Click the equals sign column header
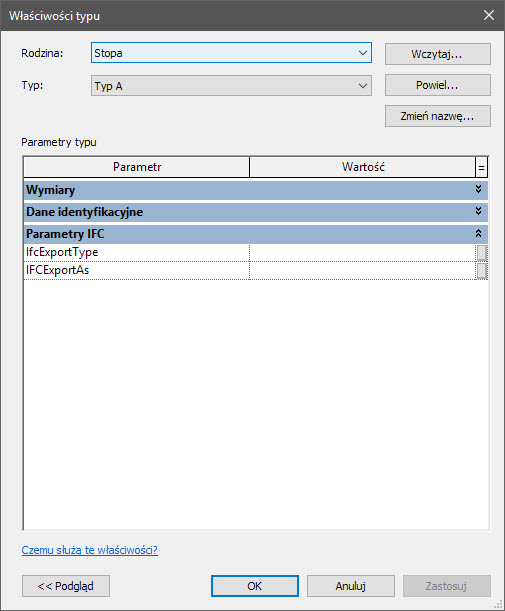The width and height of the screenshot is (505, 611). click(482, 168)
